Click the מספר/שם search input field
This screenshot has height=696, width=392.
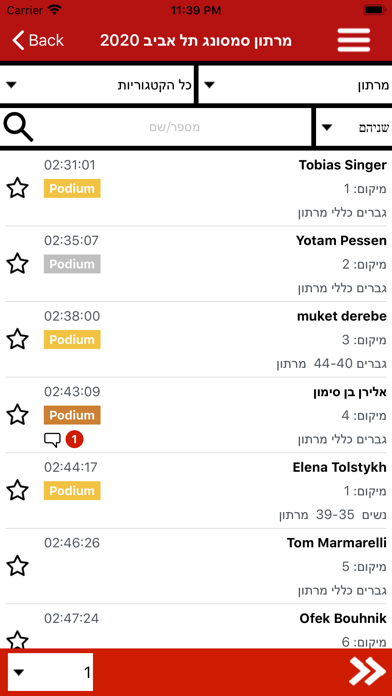point(173,127)
